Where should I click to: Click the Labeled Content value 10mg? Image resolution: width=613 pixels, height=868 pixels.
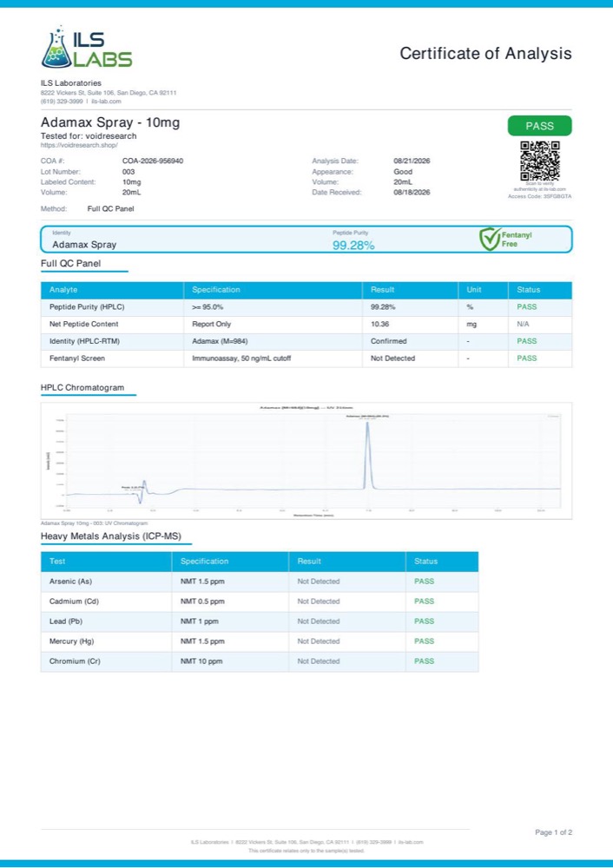pyautogui.click(x=131, y=182)
